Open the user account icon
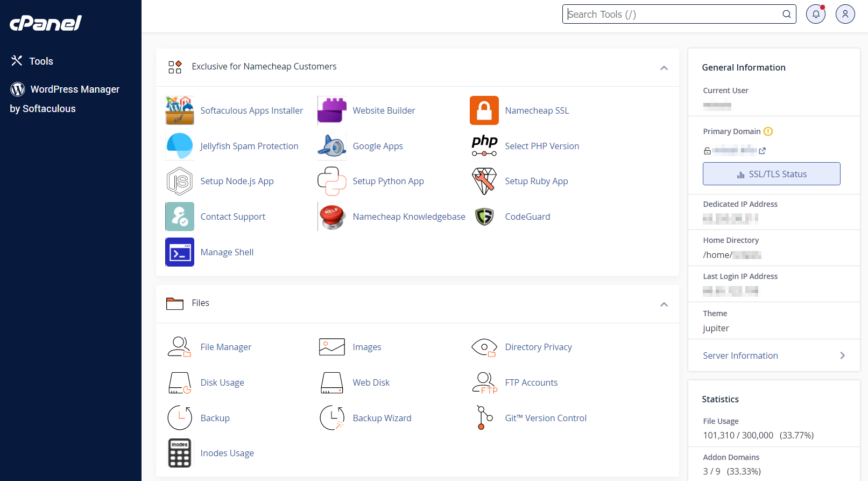The height and width of the screenshot is (481, 868). 845,14
